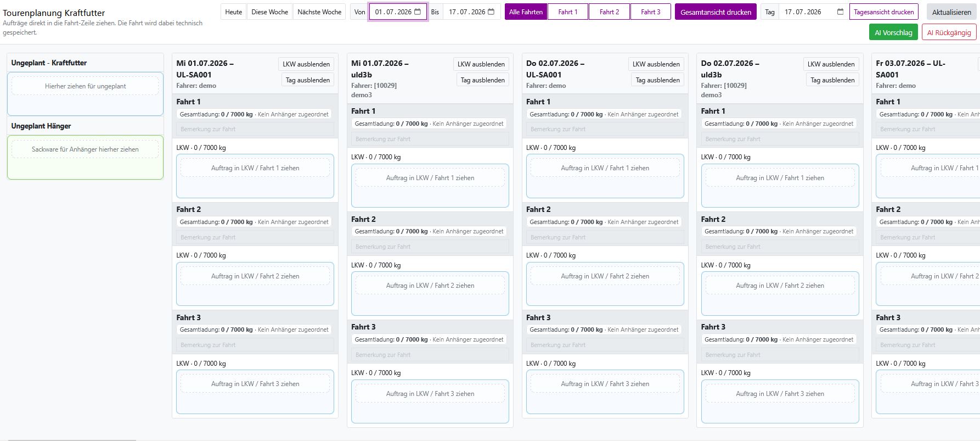
Task: Edit Bemerkung zur Fahrt 1, Mi uld3b column
Action: coord(430,139)
